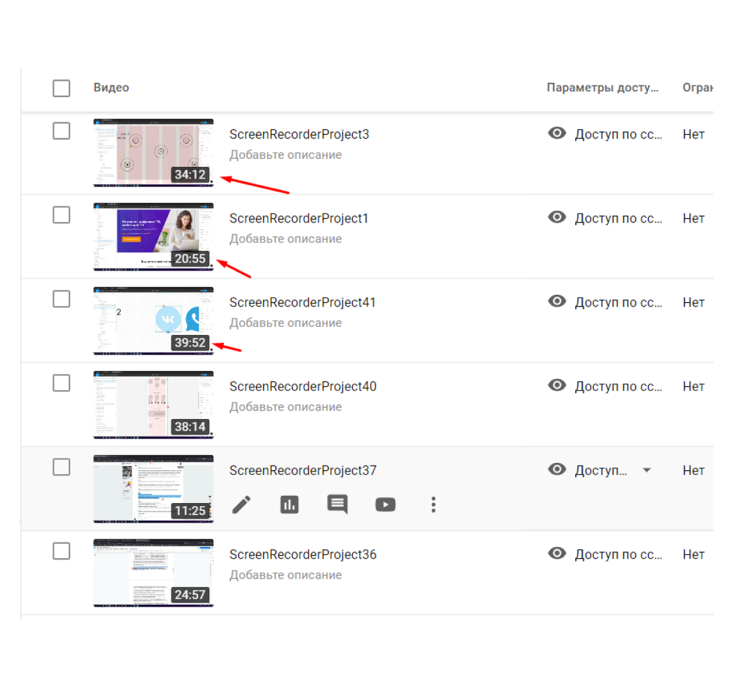The image size is (732, 700).
Task: Click visibility eye icon for ScreenRecorderProject41
Action: [x=557, y=301]
